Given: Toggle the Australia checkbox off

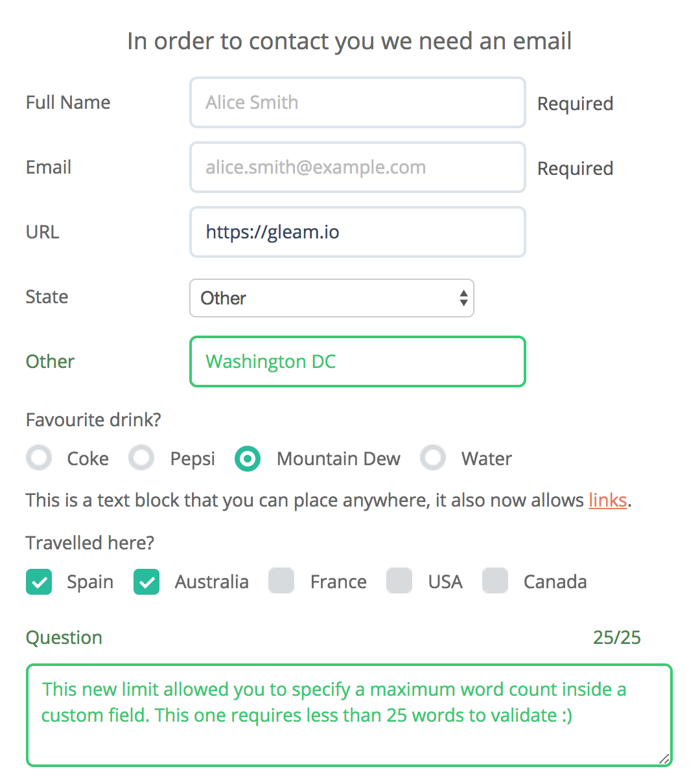Looking at the screenshot, I should point(146,581).
